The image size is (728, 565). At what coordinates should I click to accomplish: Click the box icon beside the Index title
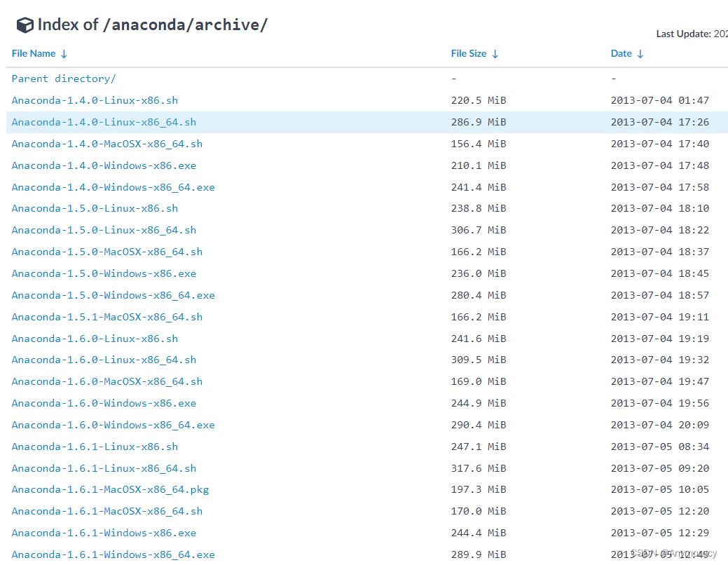click(x=25, y=25)
